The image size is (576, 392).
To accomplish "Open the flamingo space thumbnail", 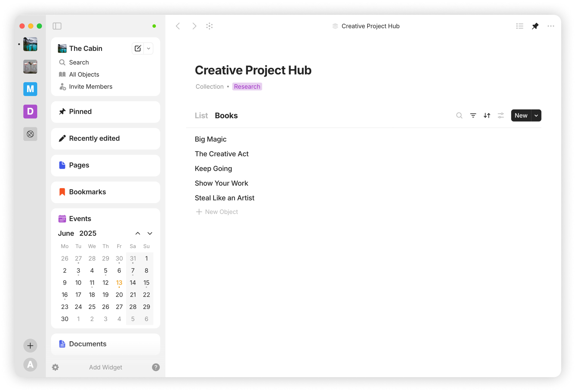I will (x=30, y=66).
